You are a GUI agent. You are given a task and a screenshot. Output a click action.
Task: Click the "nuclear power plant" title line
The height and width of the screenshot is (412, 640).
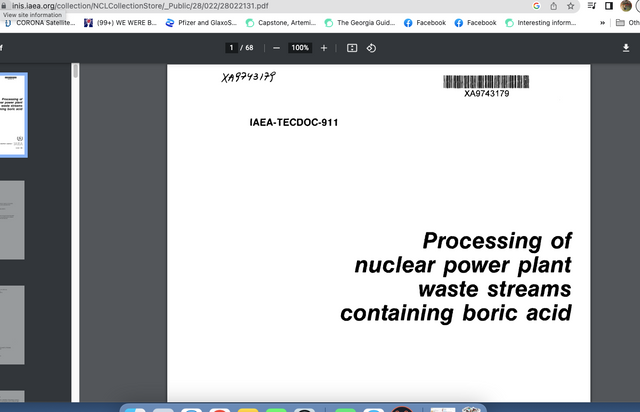[463, 265]
